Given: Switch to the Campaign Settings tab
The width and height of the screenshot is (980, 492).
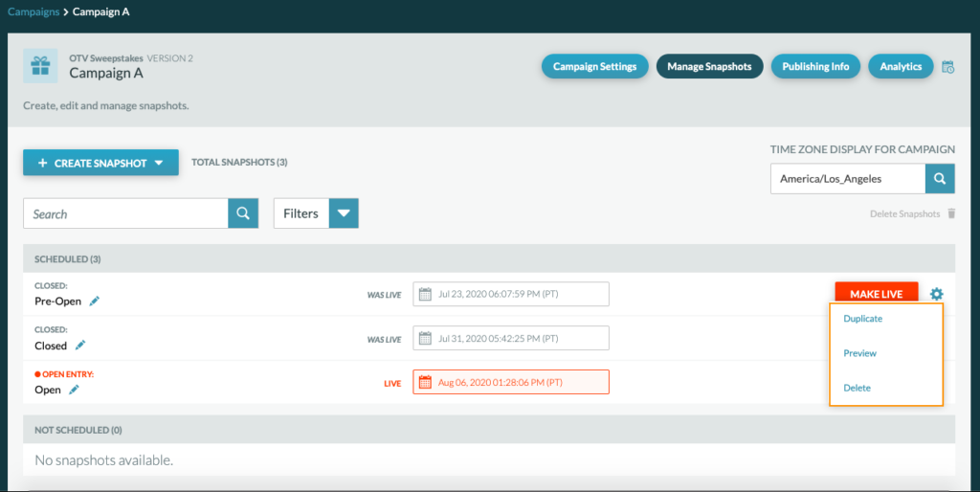Looking at the screenshot, I should pyautogui.click(x=594, y=66).
